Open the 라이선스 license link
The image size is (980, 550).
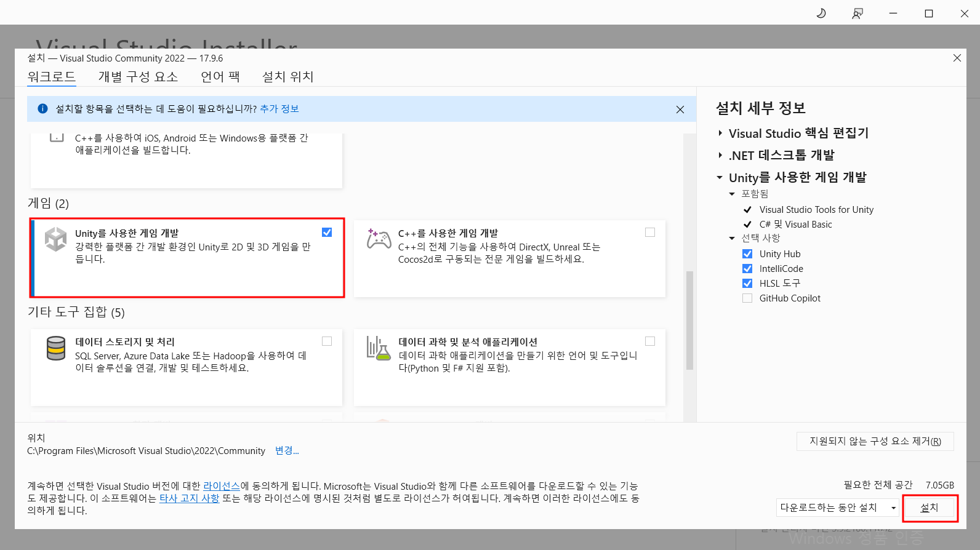[222, 486]
